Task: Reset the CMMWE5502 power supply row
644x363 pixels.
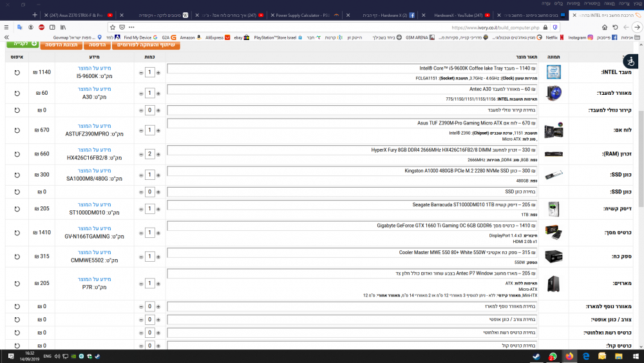Action: coord(17,257)
